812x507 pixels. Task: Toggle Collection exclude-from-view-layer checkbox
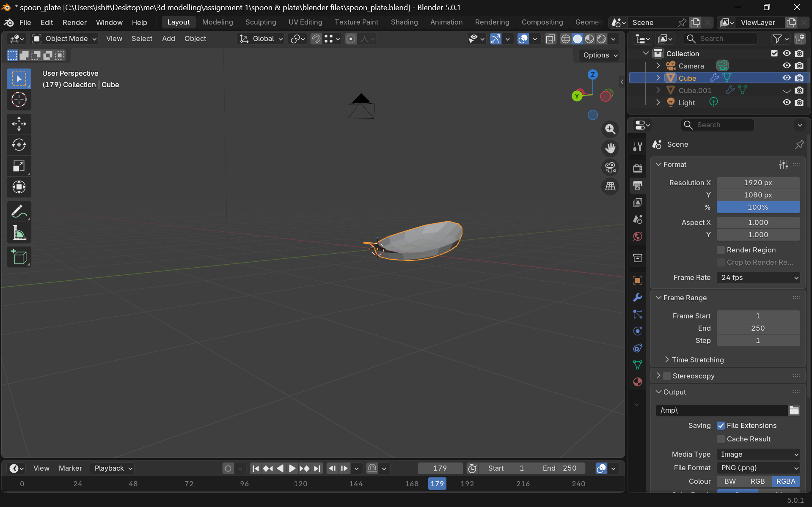(x=774, y=53)
